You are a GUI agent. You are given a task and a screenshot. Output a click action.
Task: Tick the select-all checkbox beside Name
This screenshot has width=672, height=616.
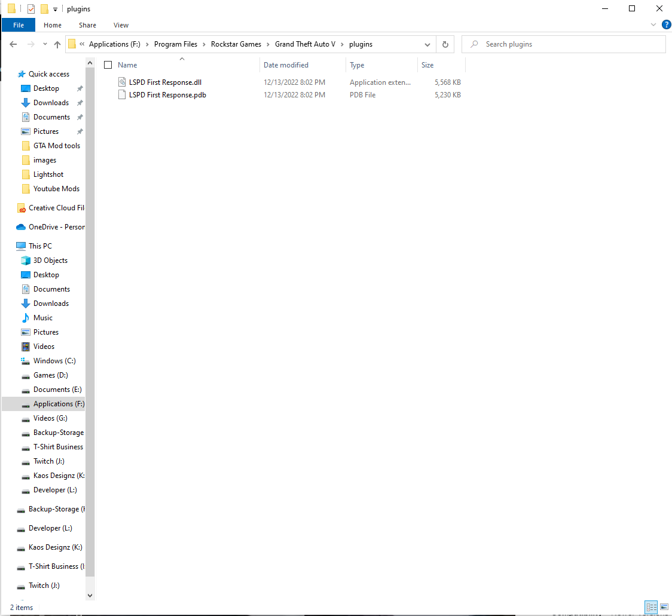[108, 65]
